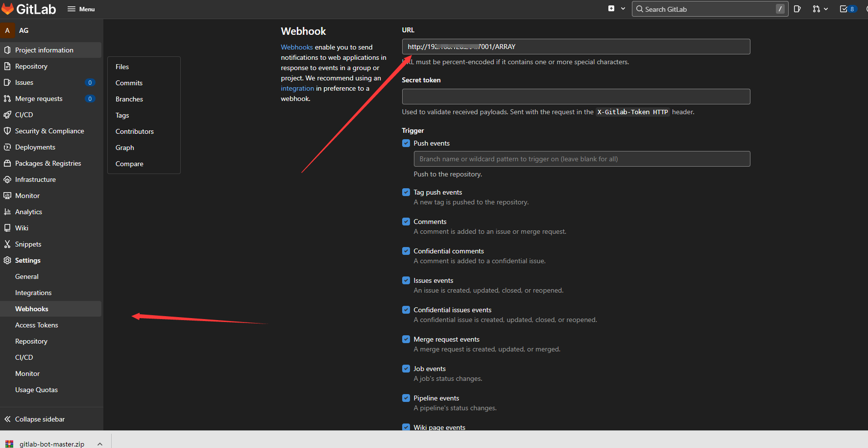Image resolution: width=868 pixels, height=448 pixels.
Task: Expand merge requests top bar chevron
Action: (826, 9)
